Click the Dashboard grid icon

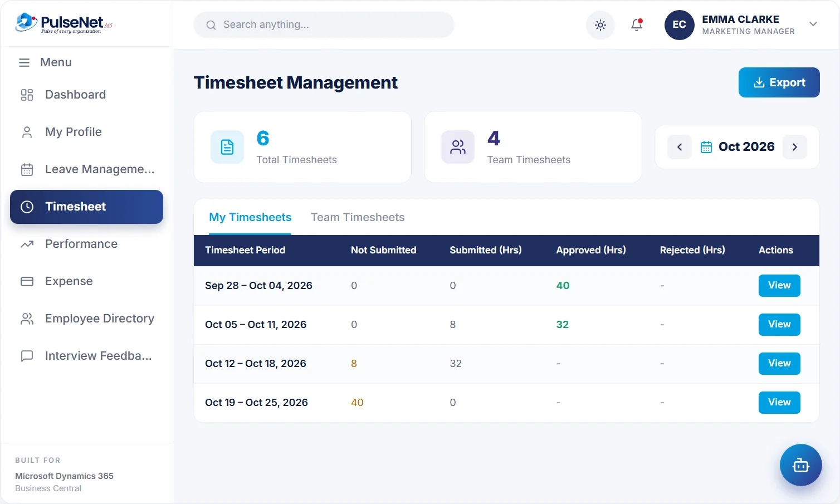[27, 95]
